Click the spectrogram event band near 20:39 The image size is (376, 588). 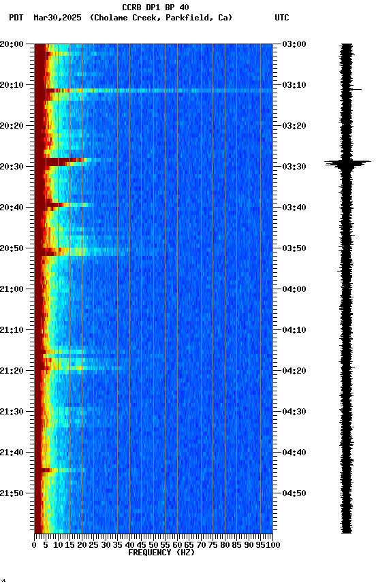tap(67, 205)
